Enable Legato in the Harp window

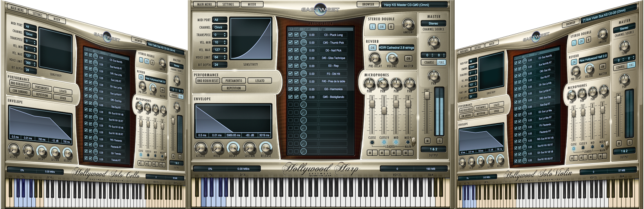coord(260,81)
